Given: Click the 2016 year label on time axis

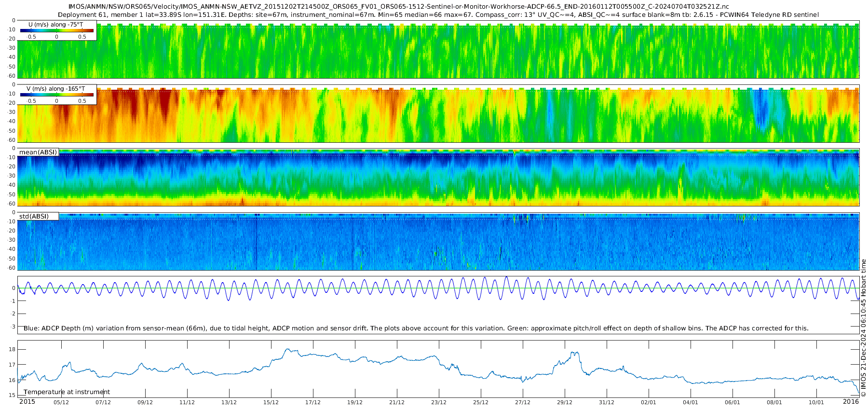Looking at the screenshot, I should 851,402.
